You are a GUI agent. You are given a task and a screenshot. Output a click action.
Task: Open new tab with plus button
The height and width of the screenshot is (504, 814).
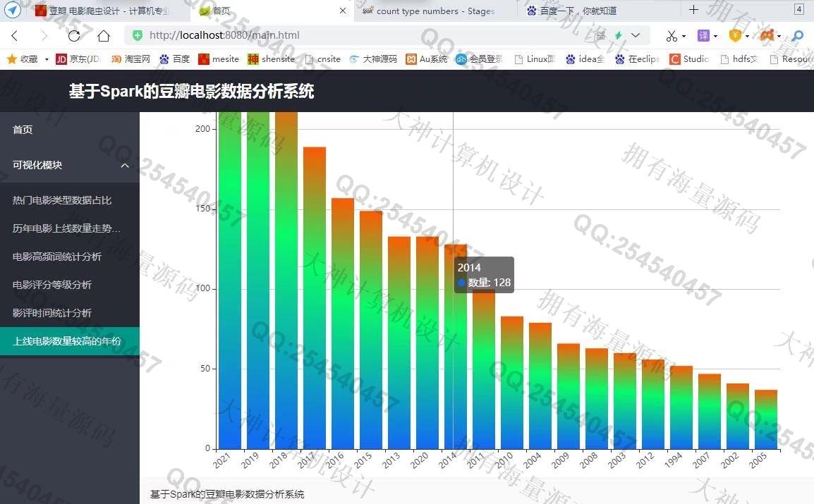coord(693,10)
